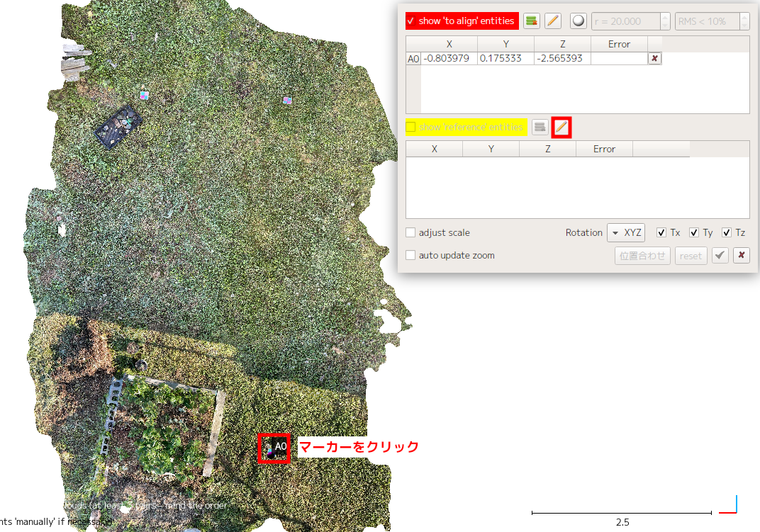Click the highlighted pencil icon for reference coordinates
Image resolution: width=760 pixels, height=532 pixels.
coord(561,128)
